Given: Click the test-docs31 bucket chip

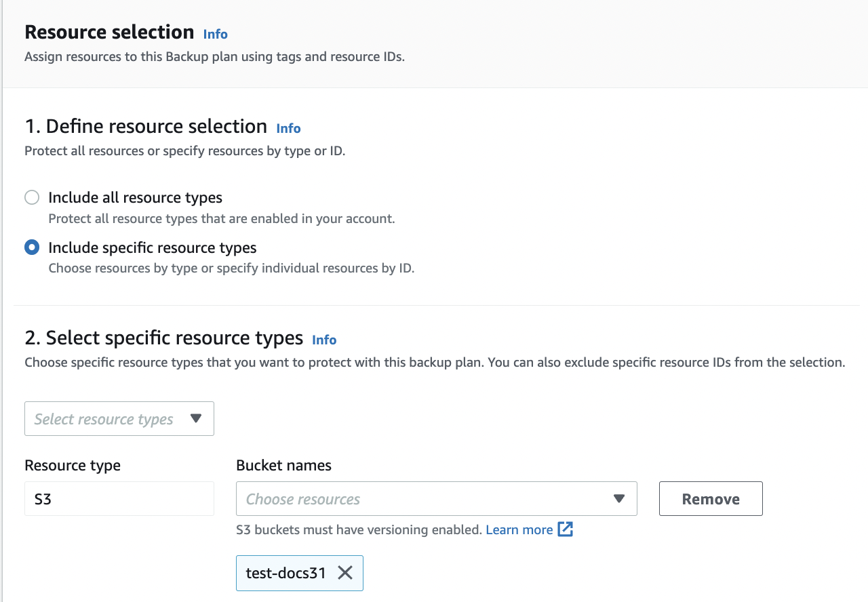Looking at the screenshot, I should (285, 573).
